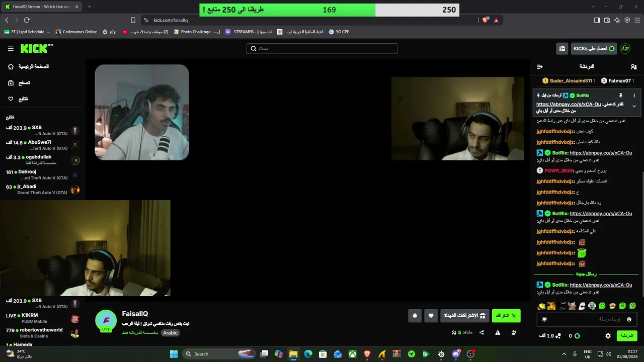Open the Following item in sidebar
Viewport: 644px width, 362px height.
point(18,99)
